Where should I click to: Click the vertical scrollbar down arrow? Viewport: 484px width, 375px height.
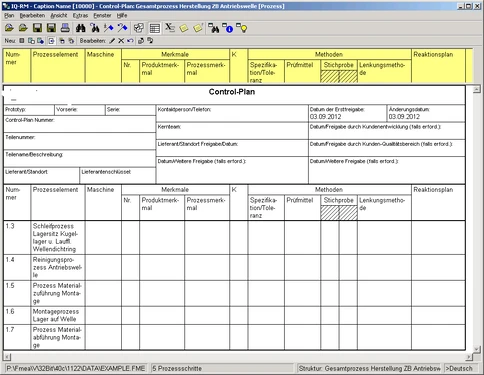click(477, 349)
